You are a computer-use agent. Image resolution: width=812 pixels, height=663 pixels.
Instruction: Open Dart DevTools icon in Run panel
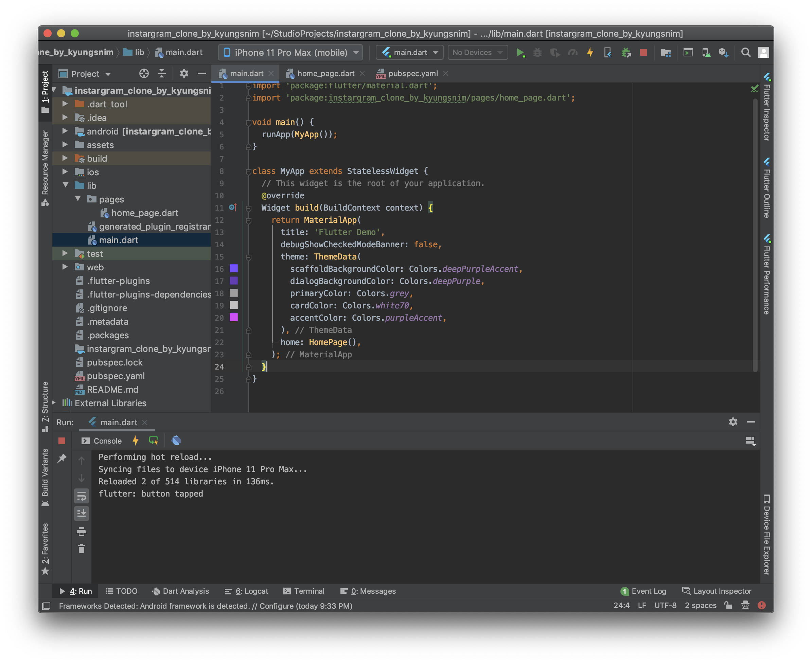click(176, 441)
